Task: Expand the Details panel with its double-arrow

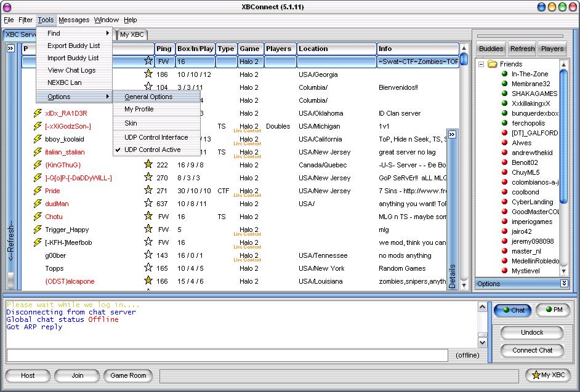Action: point(452,134)
